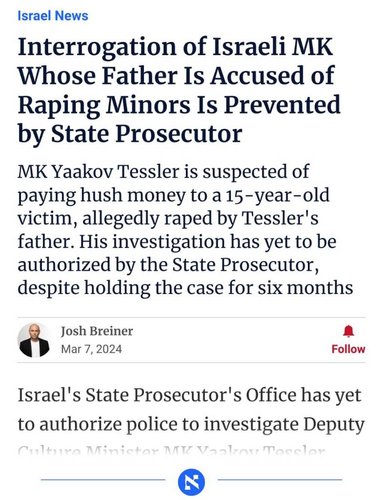Viewport: 383px width, 500px height.
Task: Select the Josh Breiner author name
Action: pos(97,331)
